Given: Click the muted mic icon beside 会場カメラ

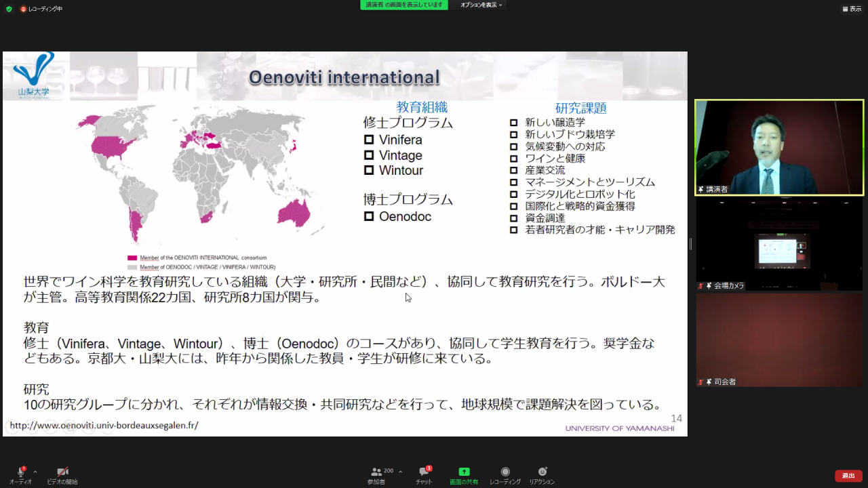Looking at the screenshot, I should [x=701, y=286].
